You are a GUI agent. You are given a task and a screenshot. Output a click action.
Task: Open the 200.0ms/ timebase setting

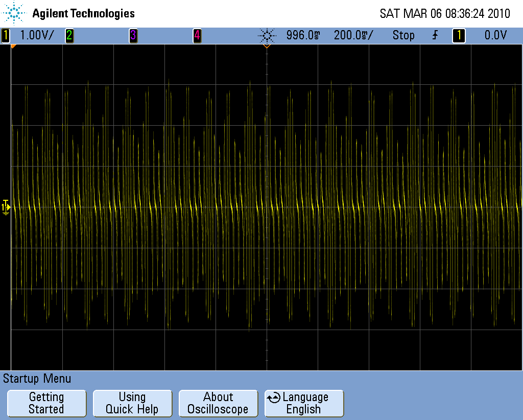pyautogui.click(x=353, y=35)
